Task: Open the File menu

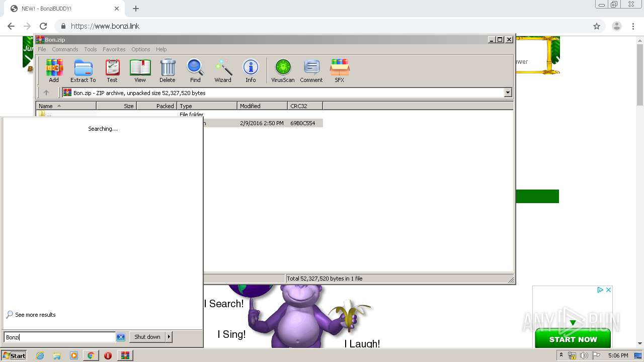Action: coord(42,49)
